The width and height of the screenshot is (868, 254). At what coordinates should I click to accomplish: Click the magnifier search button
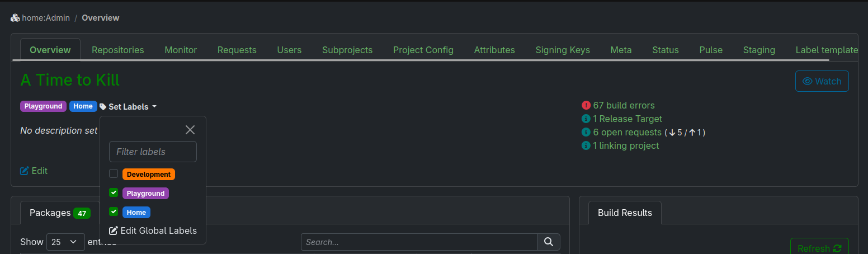pyautogui.click(x=549, y=242)
